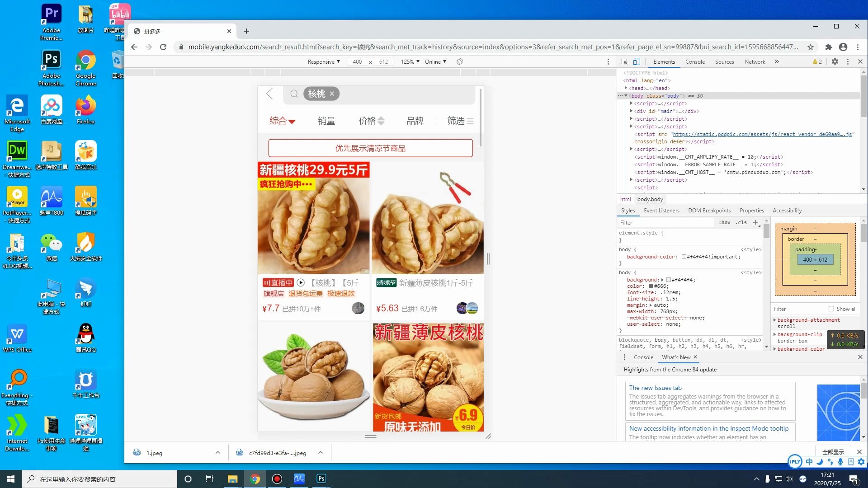This screenshot has height=488, width=868.
Task: Toggle the :hov element state button
Action: [724, 223]
